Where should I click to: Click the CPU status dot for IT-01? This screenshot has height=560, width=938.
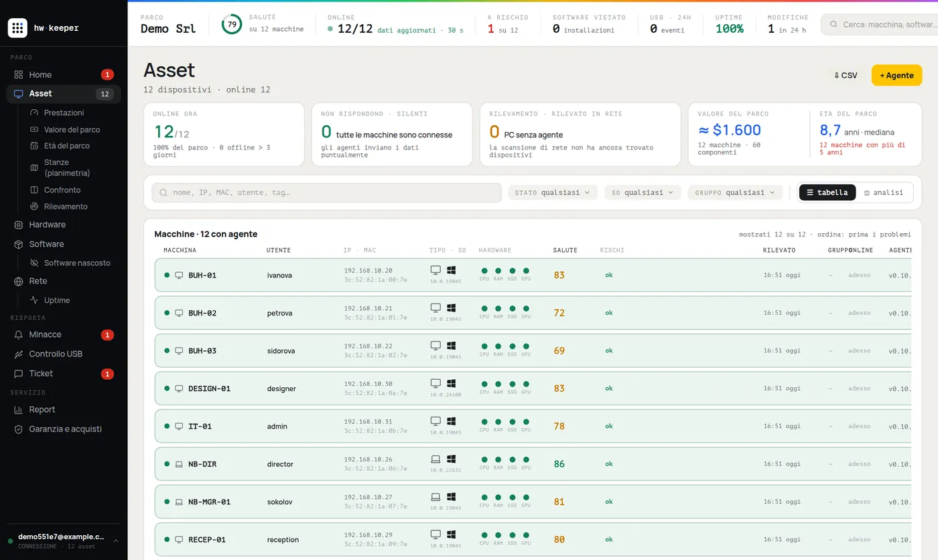484,422
